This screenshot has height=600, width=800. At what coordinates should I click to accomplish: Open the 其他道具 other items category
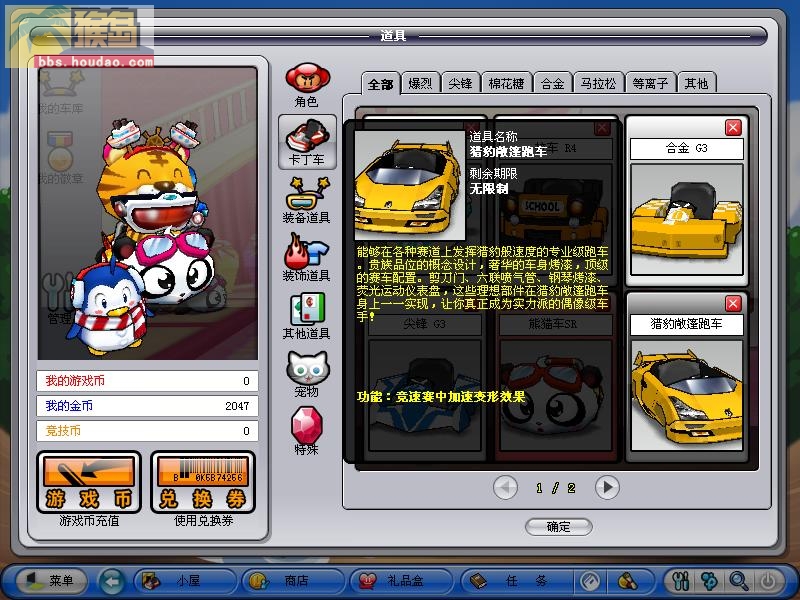307,316
